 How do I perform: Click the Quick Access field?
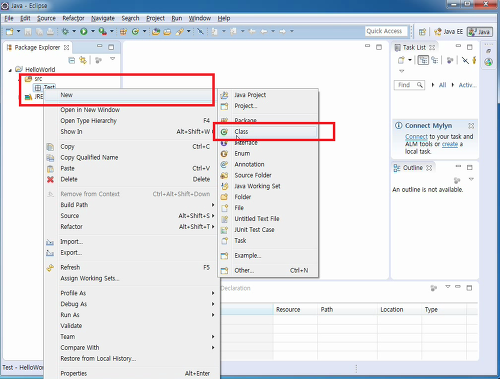tap(386, 31)
